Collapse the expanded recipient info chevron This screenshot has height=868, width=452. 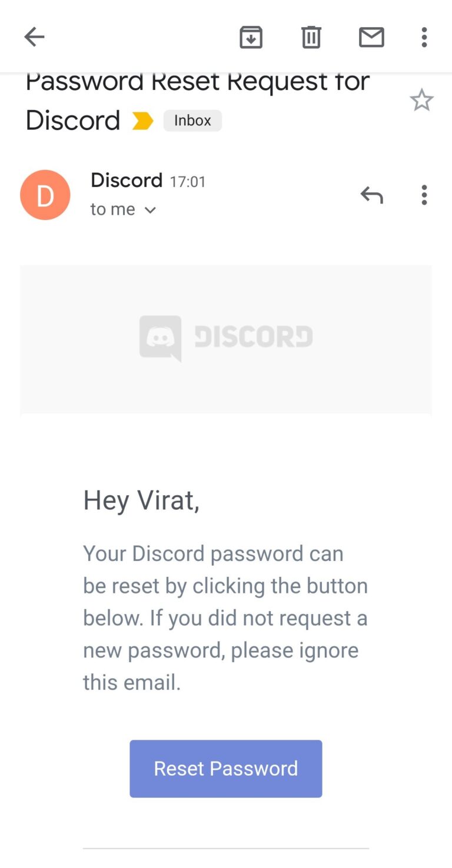(x=149, y=209)
